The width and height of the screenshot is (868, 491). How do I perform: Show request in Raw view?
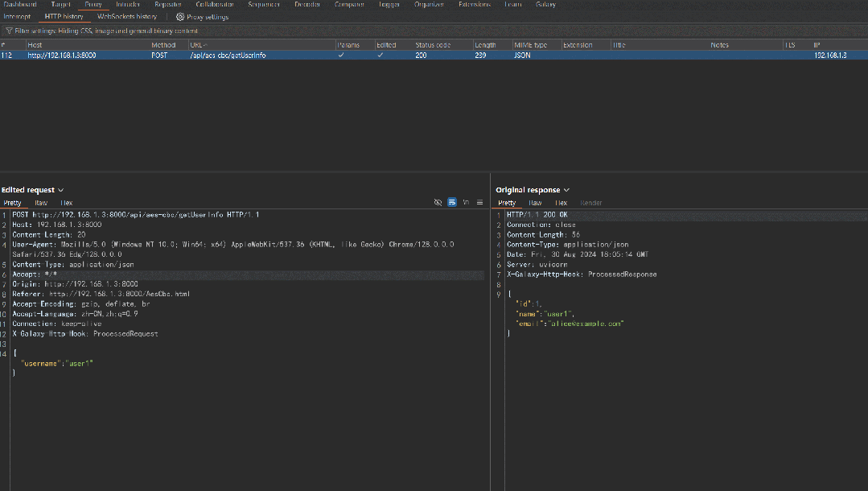tap(40, 203)
